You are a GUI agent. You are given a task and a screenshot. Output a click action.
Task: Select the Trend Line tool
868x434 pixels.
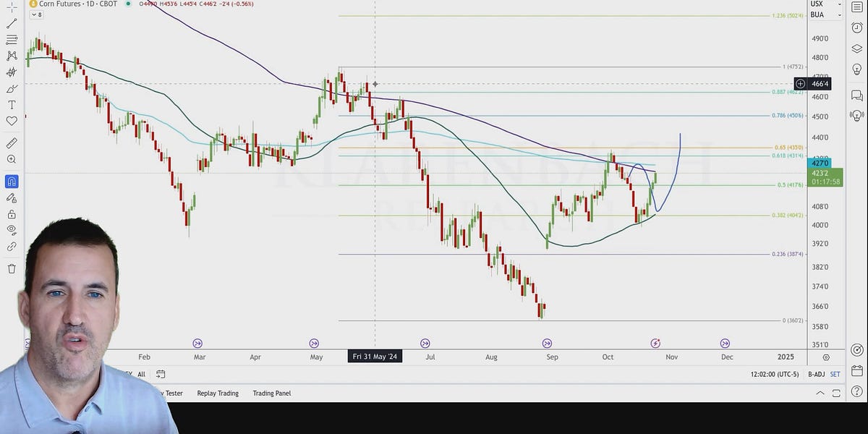coord(12,22)
